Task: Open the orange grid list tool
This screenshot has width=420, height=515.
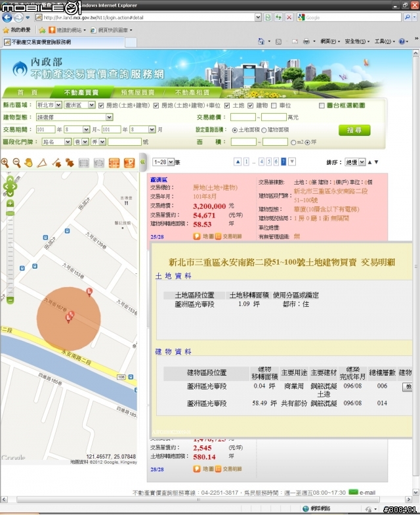Action: click(114, 163)
